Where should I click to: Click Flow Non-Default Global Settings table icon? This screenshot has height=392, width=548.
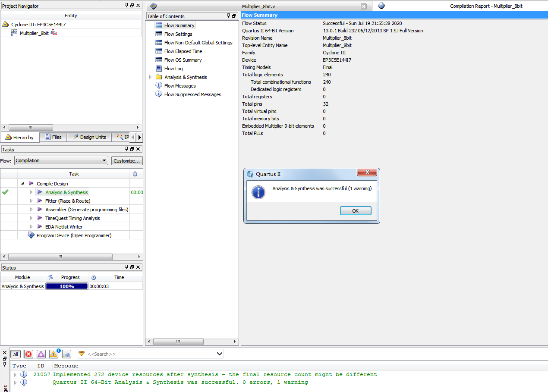coord(159,43)
